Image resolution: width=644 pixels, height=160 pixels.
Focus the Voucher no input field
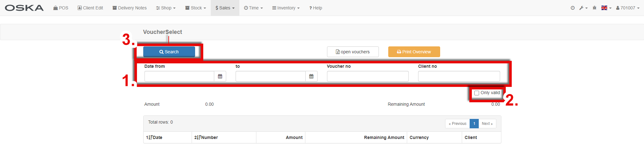[368, 76]
